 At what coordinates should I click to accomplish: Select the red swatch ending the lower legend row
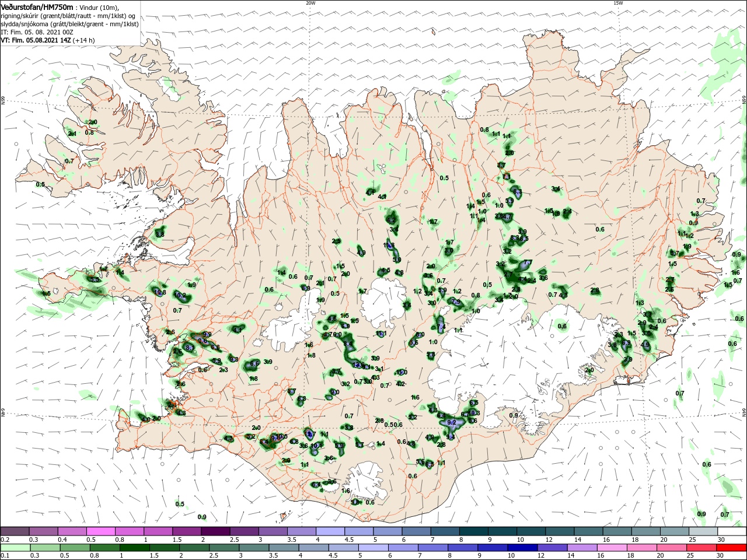click(731, 548)
